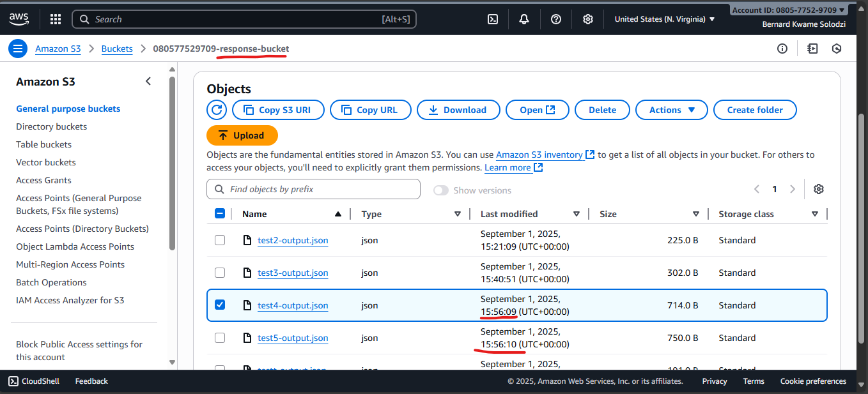Open the notifications bell
The height and width of the screenshot is (394, 868).
click(x=524, y=19)
